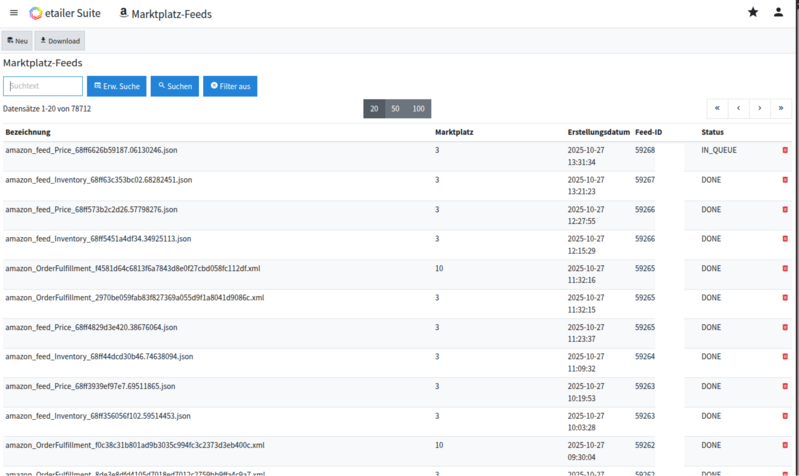Click the star favorites icon
This screenshot has width=799, height=476.
753,13
